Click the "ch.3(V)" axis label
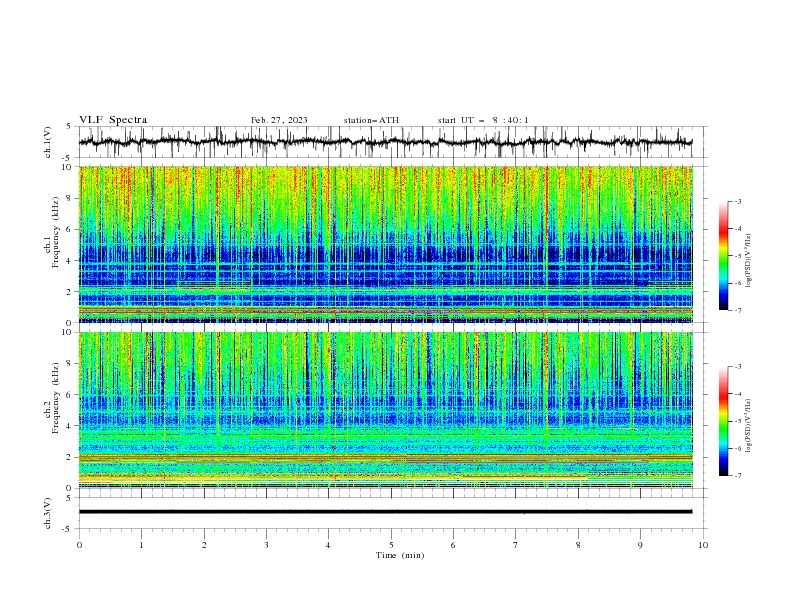 tap(48, 513)
